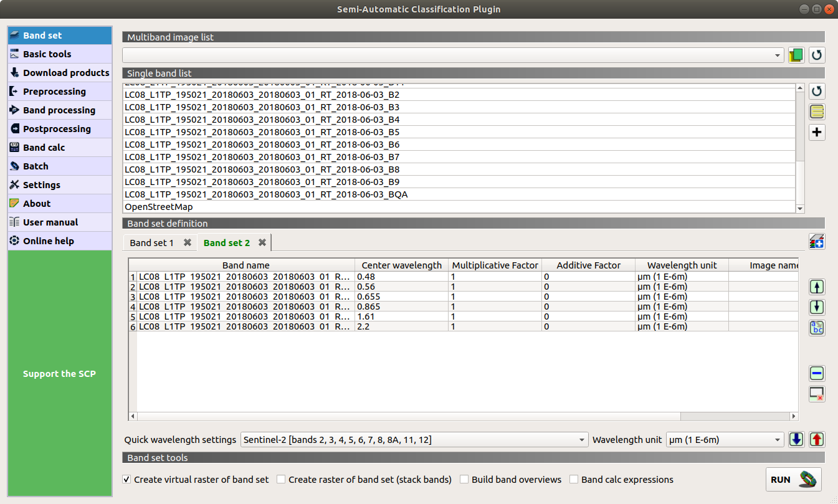Add a new band set

point(817,242)
